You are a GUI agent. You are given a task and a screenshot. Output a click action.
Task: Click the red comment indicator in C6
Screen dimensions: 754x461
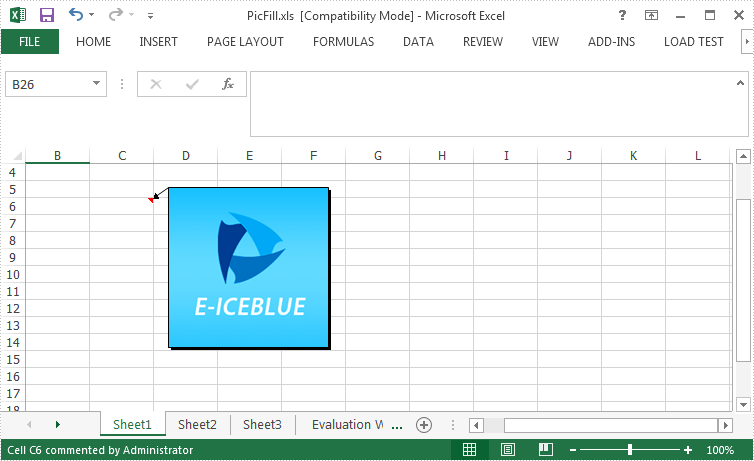(151, 200)
